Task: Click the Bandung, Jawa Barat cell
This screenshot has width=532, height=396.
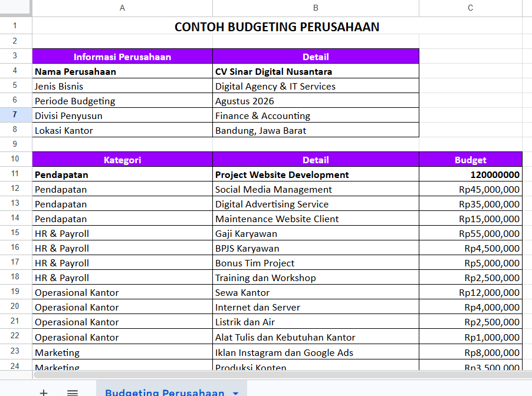Action: [316, 130]
